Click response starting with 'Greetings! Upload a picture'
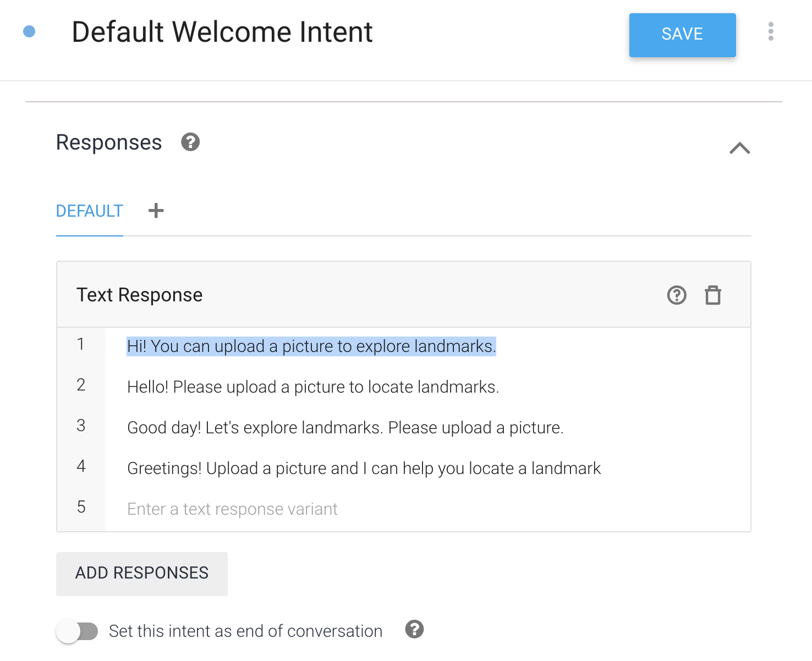812x661 pixels. point(364,469)
